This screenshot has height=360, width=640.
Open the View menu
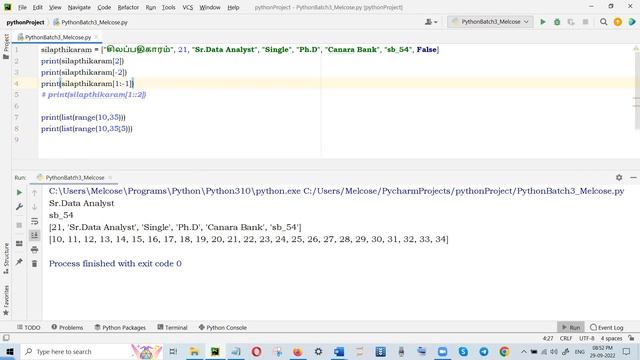tap(55, 7)
